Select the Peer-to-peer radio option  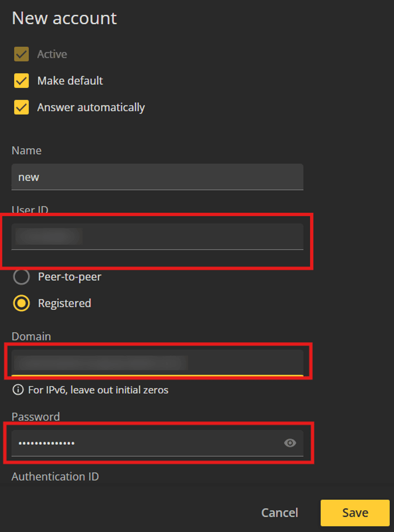tap(21, 277)
